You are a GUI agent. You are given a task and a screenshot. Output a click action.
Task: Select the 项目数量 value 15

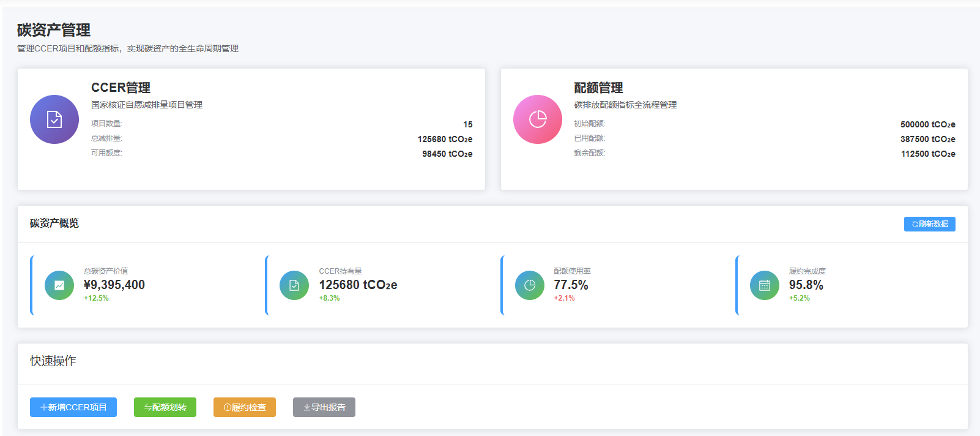(x=468, y=124)
